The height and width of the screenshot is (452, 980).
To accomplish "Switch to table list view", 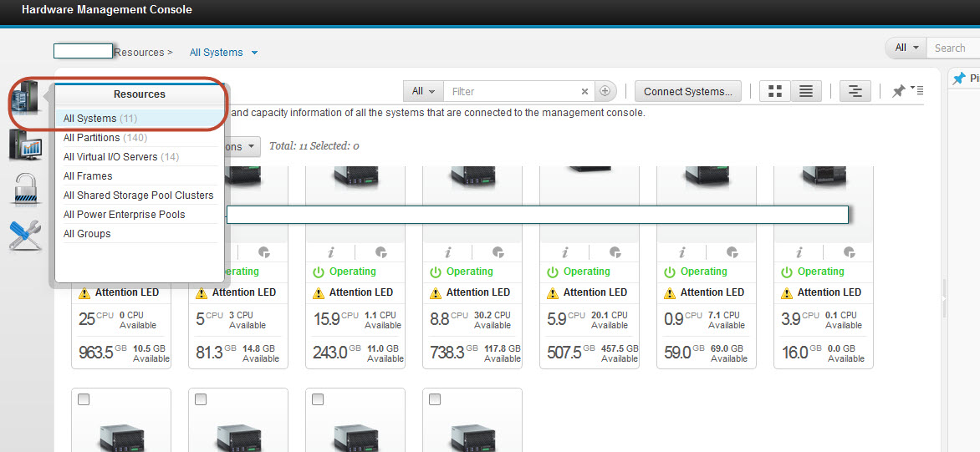I will tap(805, 92).
